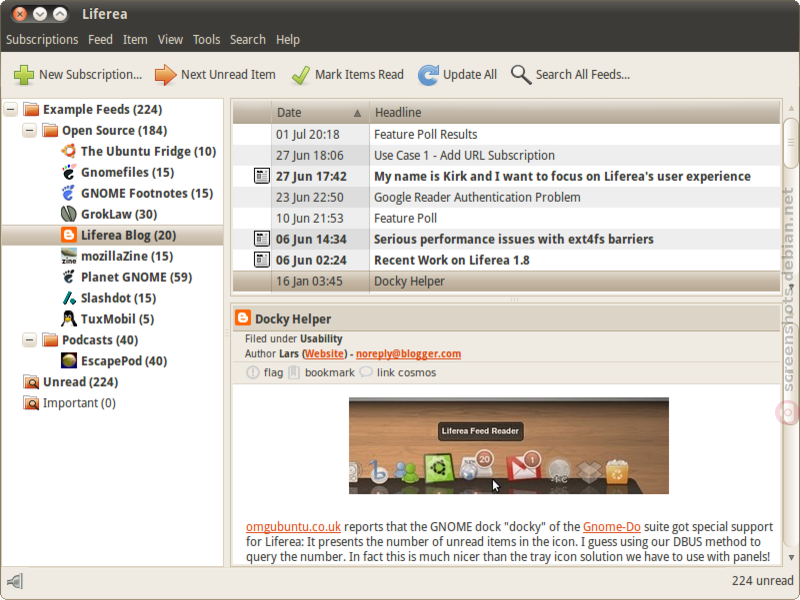Screen dimensions: 800x600
Task: Select the Liferea Blog blogger icon in feed list
Action: tap(69, 235)
